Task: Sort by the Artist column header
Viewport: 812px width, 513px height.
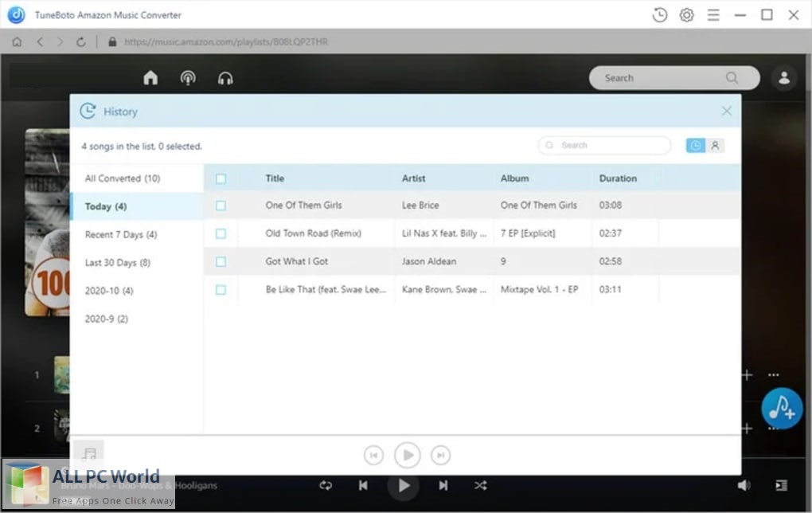Action: [413, 178]
